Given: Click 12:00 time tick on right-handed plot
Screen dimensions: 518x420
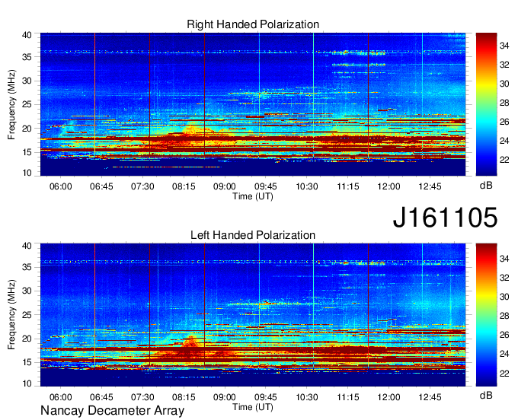Looking at the screenshot, I should pyautogui.click(x=388, y=186).
